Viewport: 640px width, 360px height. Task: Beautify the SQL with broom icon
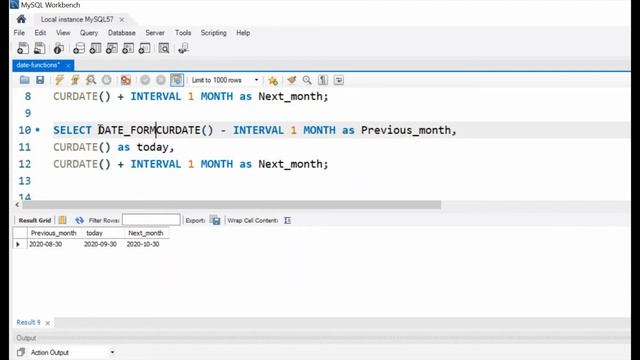pos(291,80)
